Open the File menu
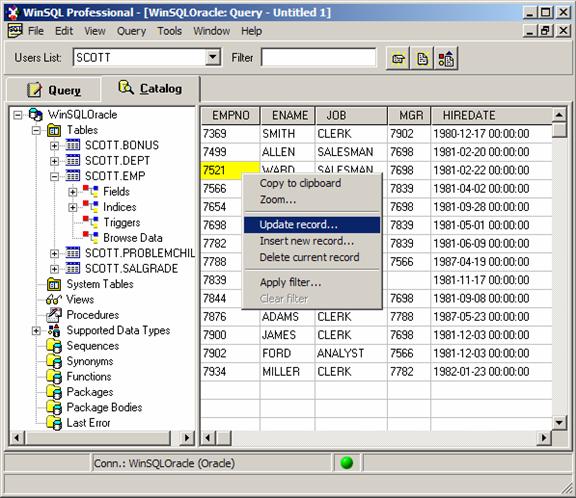This screenshot has height=498, width=576. pyautogui.click(x=36, y=31)
